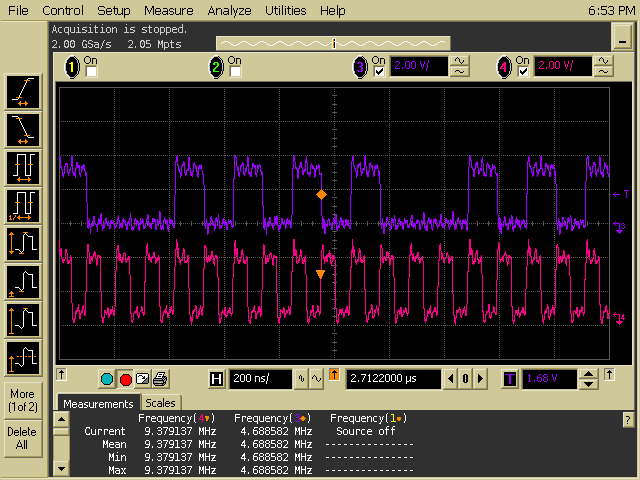
Task: Click channel 4 ground level marker
Action: tap(620, 318)
